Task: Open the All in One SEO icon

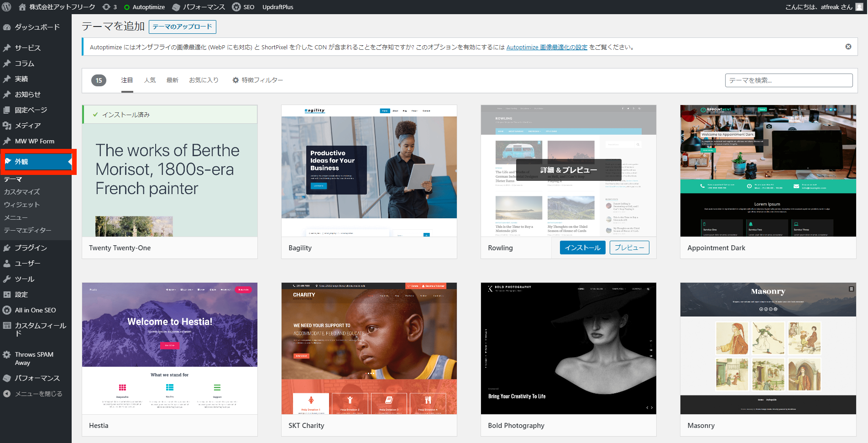Action: coord(7,310)
